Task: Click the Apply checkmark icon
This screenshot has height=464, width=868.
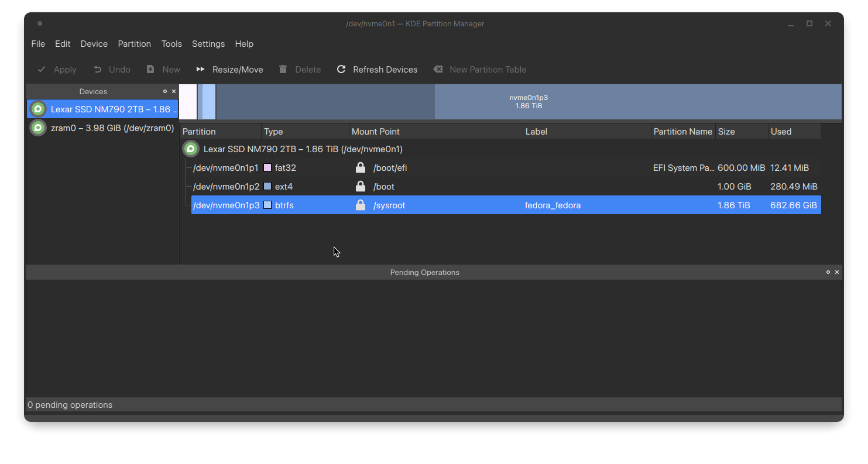Action: coord(42,70)
